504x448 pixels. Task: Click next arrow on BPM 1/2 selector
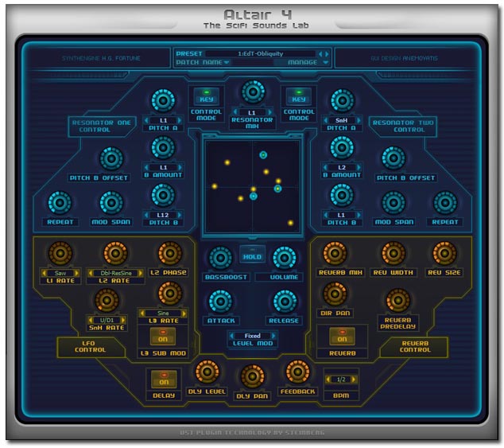click(354, 380)
